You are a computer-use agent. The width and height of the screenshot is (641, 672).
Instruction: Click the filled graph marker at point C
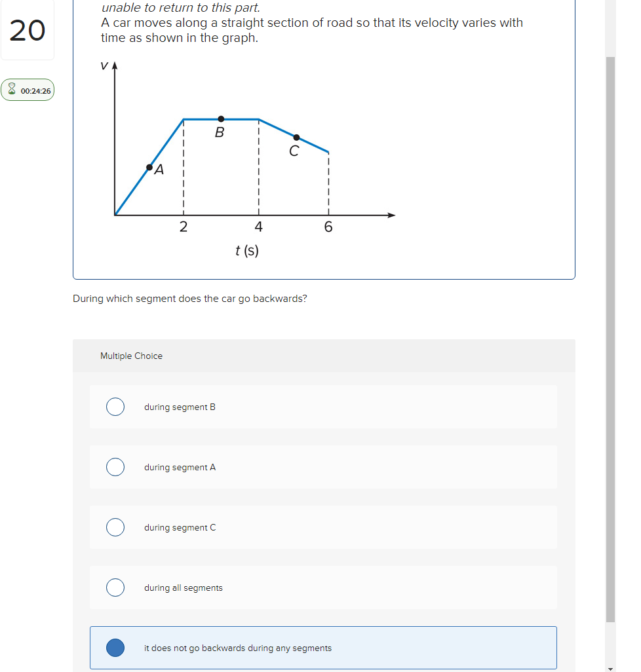click(x=296, y=138)
